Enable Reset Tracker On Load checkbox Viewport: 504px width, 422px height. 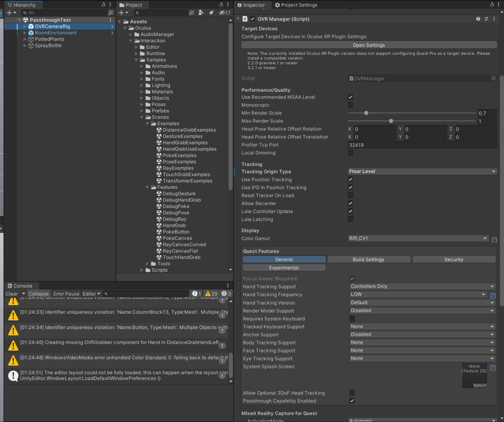(350, 195)
